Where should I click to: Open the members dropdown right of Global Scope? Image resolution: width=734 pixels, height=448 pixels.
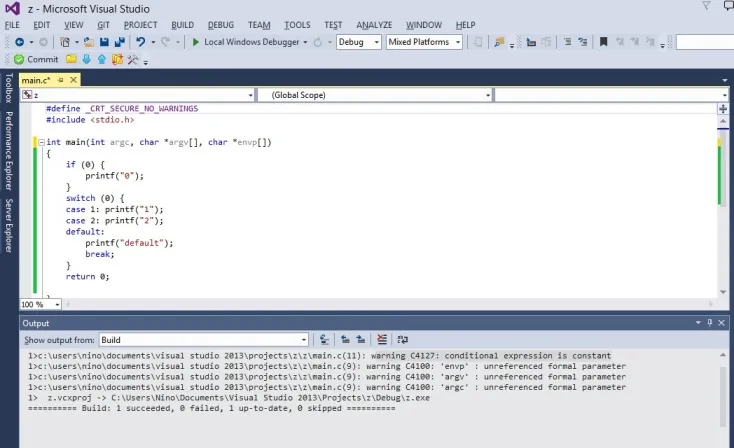coord(611,95)
